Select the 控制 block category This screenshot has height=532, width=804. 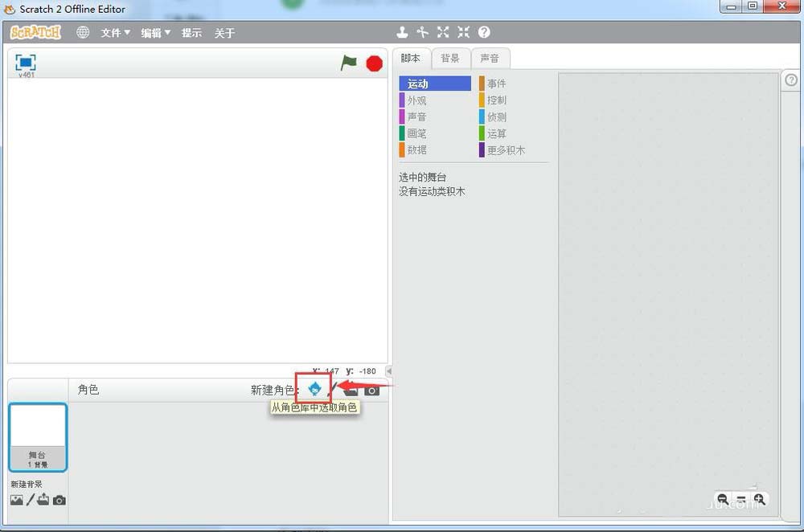[515, 100]
